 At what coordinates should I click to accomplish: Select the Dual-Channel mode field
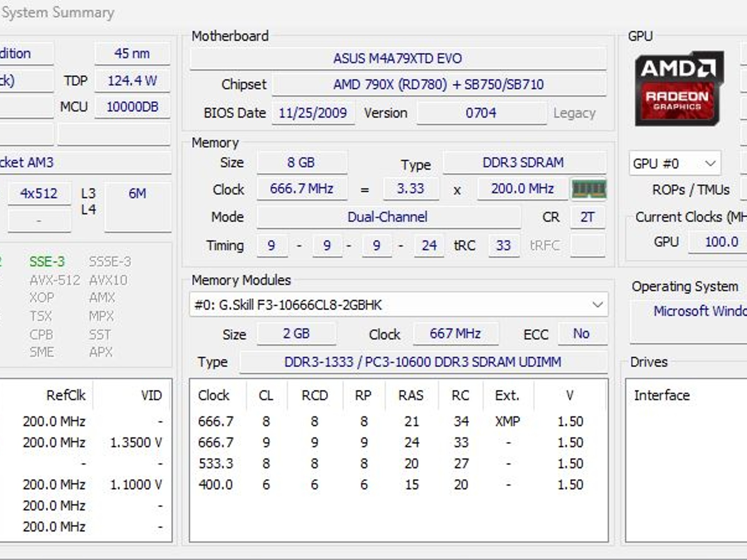(388, 217)
